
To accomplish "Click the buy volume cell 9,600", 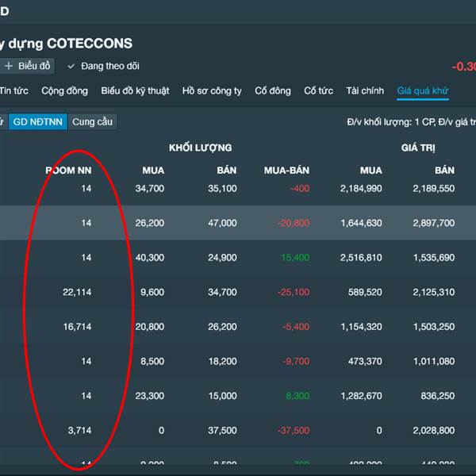I will click(152, 292).
